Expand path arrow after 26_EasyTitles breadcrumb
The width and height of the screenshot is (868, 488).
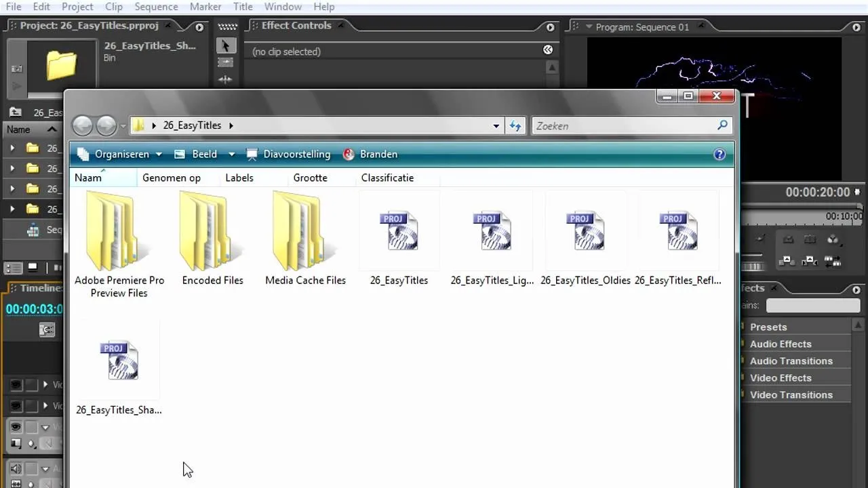click(231, 125)
